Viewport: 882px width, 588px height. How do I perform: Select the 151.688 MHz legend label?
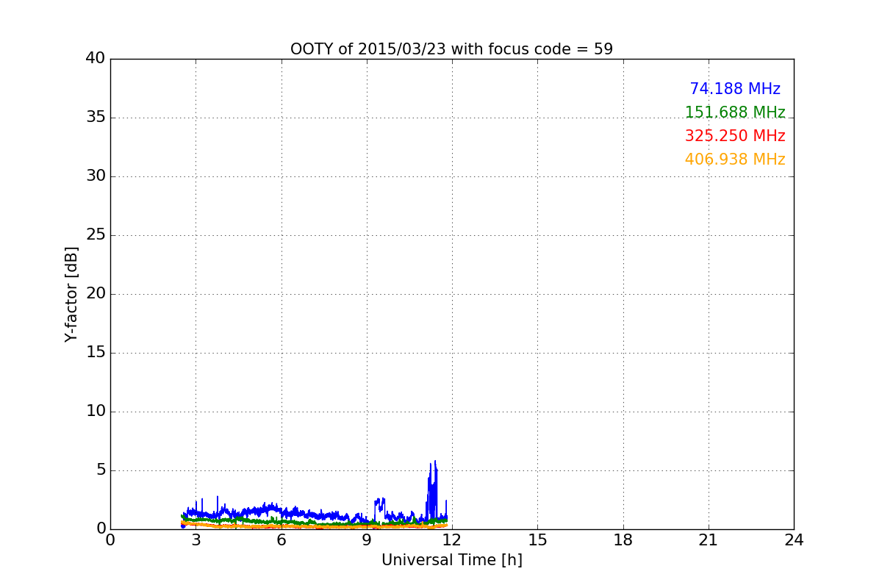735,112
